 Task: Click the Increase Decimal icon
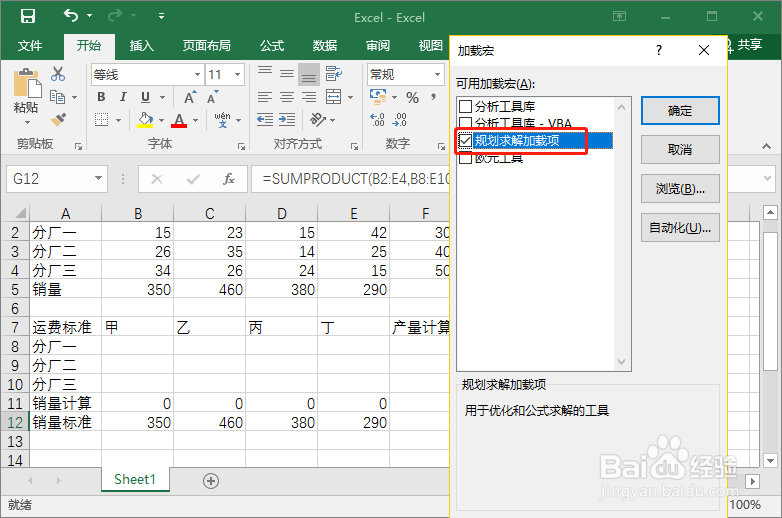[x=377, y=120]
